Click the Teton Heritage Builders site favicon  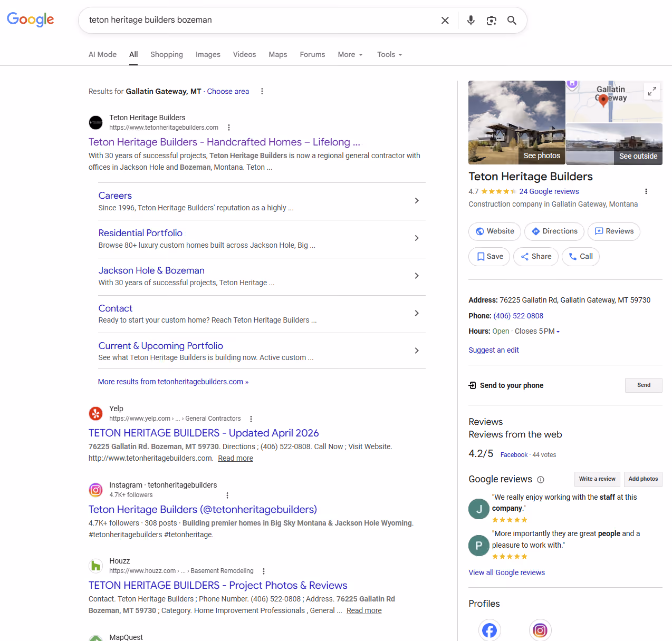tap(95, 122)
